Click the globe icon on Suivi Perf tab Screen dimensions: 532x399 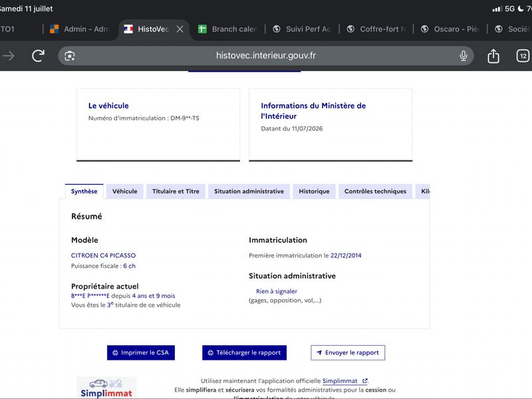[x=277, y=29]
